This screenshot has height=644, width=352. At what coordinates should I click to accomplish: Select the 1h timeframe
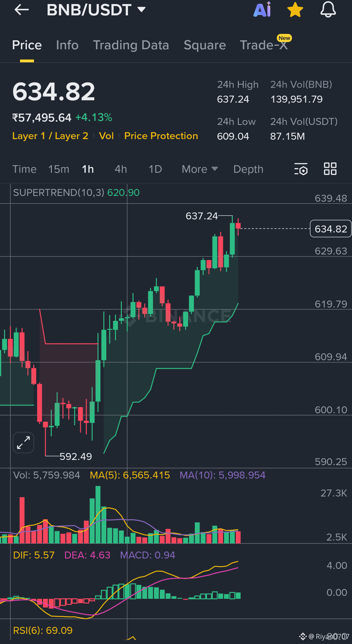pyautogui.click(x=88, y=169)
